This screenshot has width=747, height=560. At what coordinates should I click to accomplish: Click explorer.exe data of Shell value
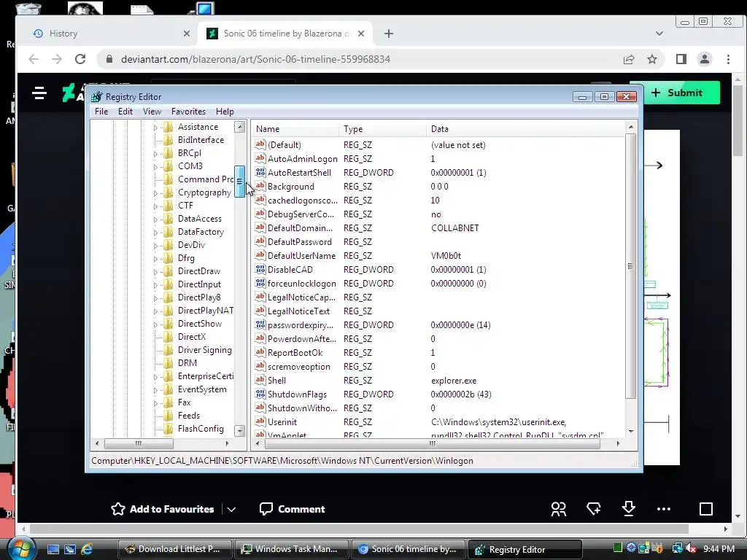coord(454,381)
